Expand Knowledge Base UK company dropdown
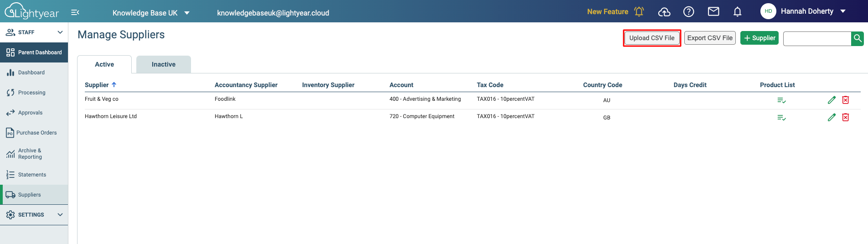868x244 pixels. point(187,13)
